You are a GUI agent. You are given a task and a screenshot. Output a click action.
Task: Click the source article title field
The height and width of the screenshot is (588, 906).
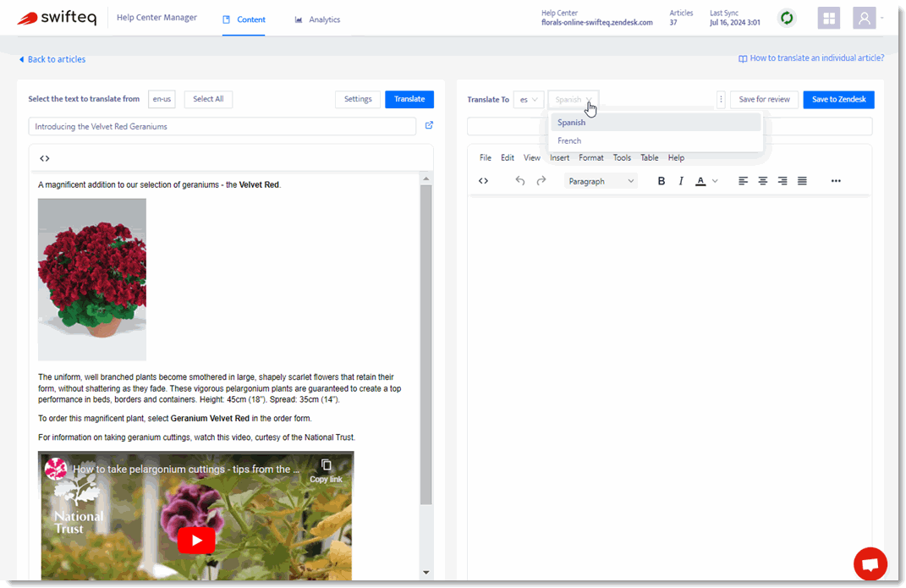tap(222, 127)
